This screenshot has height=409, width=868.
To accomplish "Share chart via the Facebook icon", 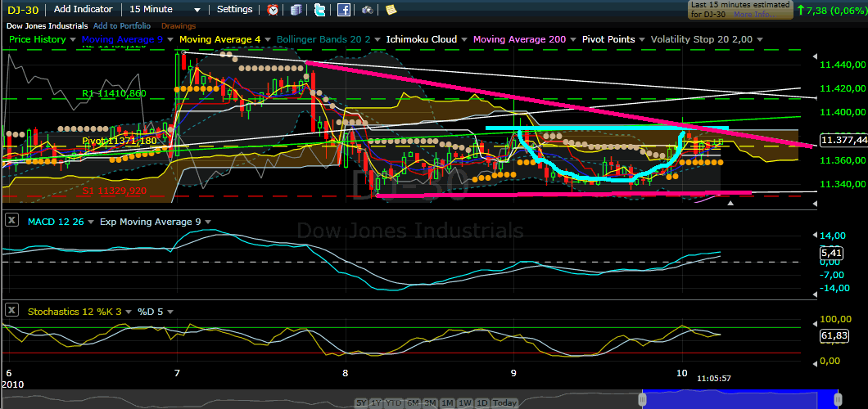I will click(x=345, y=10).
